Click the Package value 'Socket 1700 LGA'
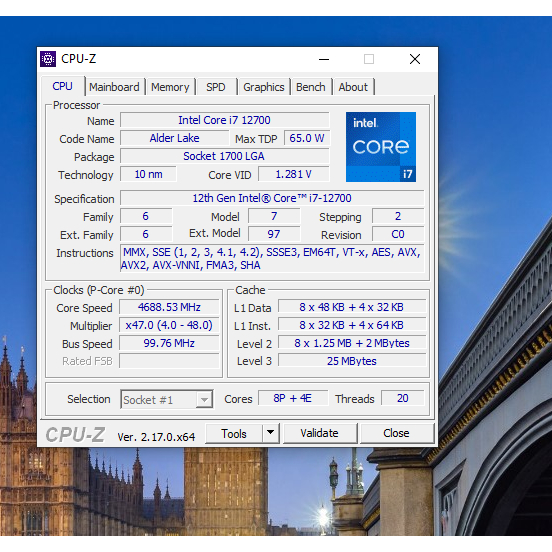The width and height of the screenshot is (552, 552). coord(225,156)
